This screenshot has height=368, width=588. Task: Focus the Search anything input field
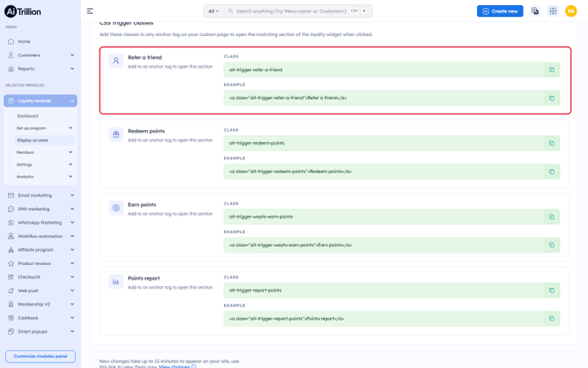(291, 11)
